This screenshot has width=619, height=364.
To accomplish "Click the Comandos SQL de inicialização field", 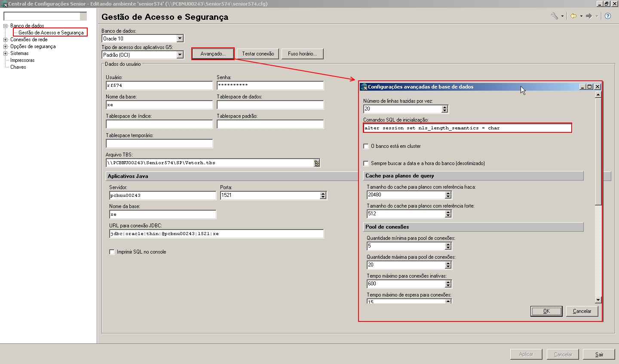I will pyautogui.click(x=467, y=128).
